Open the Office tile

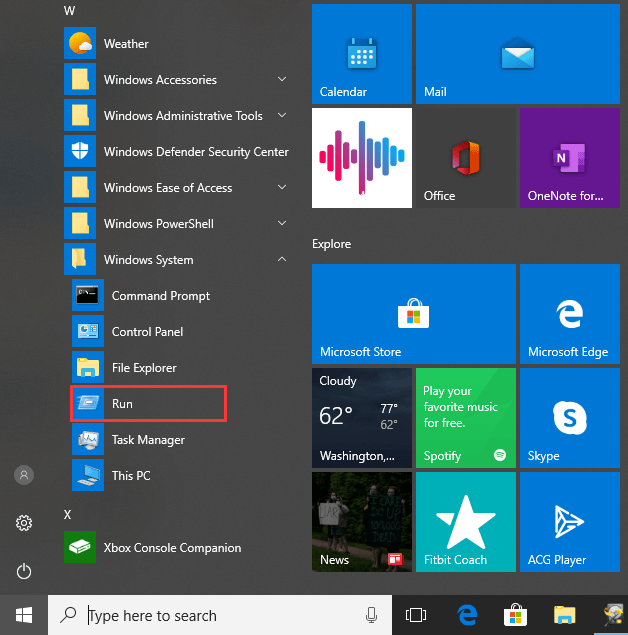[466, 158]
